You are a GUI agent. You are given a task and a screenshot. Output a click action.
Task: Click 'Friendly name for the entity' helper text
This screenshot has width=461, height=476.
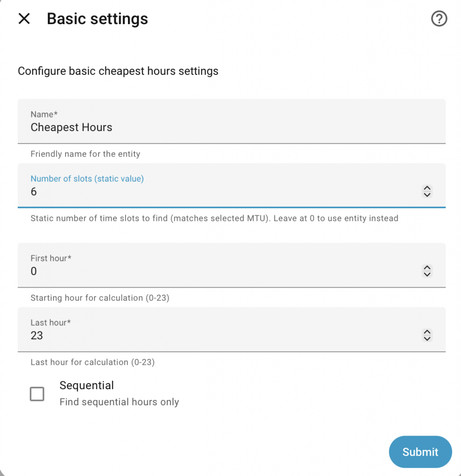(85, 154)
